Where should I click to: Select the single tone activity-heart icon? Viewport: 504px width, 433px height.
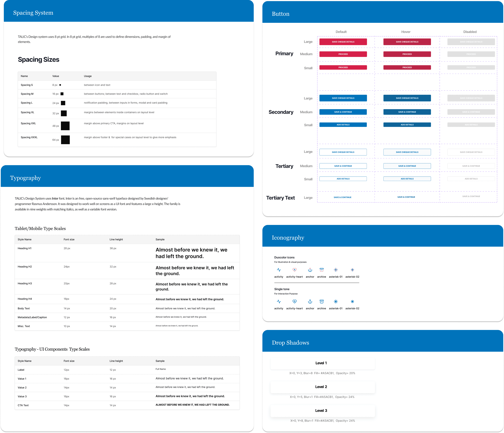click(x=294, y=301)
